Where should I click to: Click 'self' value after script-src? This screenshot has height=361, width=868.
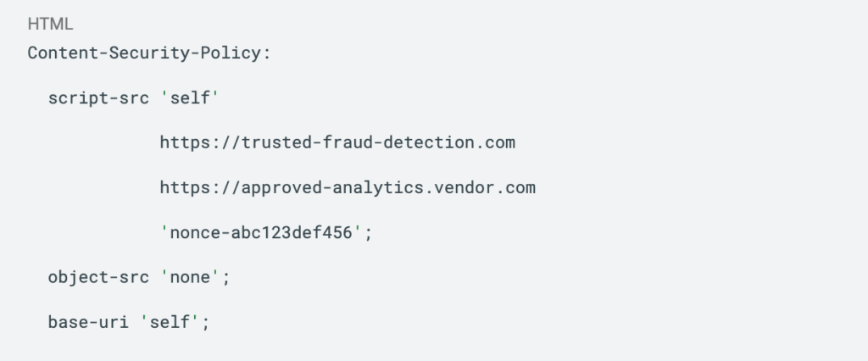point(189,97)
